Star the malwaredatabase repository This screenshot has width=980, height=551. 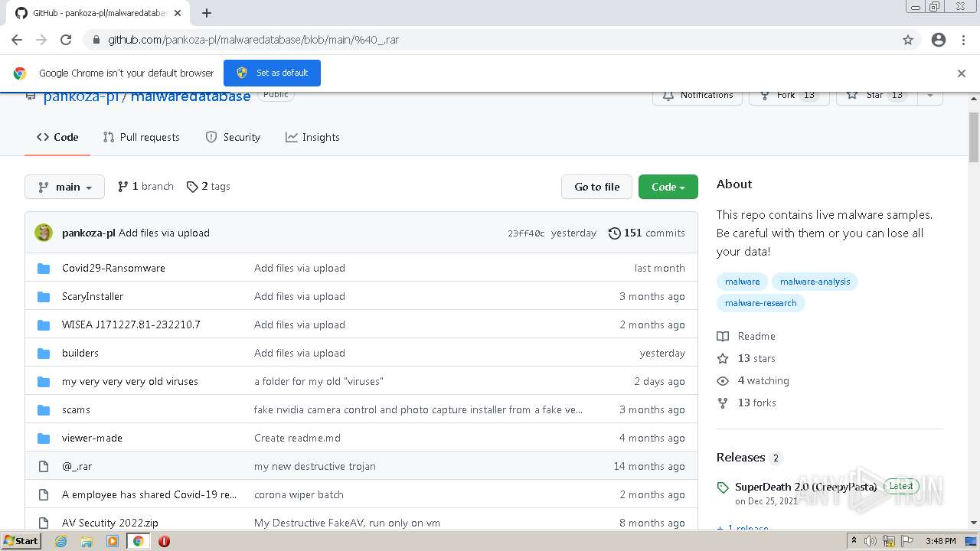point(876,96)
